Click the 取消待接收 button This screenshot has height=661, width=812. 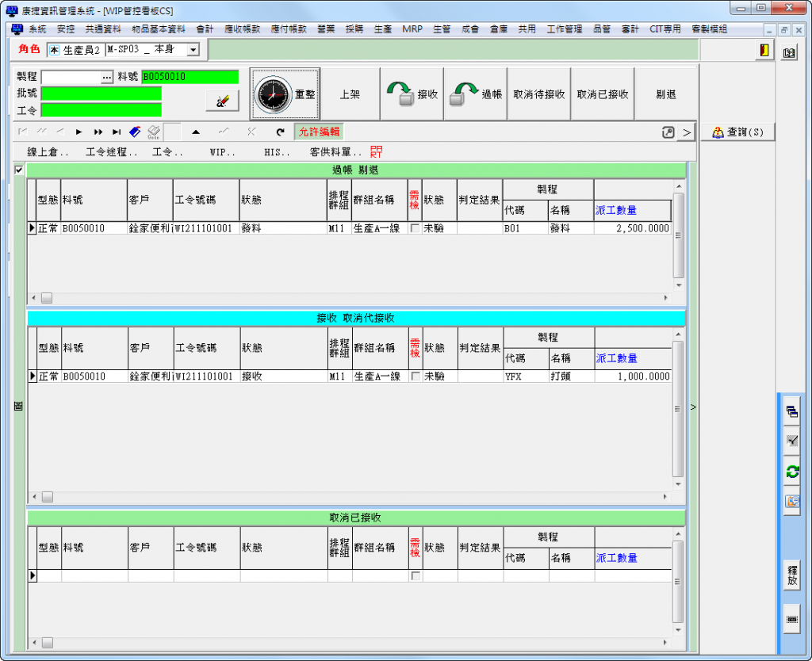pos(539,94)
